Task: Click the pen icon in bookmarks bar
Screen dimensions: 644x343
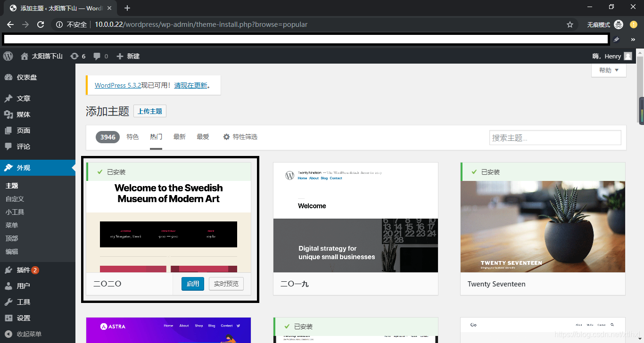Action: click(616, 40)
